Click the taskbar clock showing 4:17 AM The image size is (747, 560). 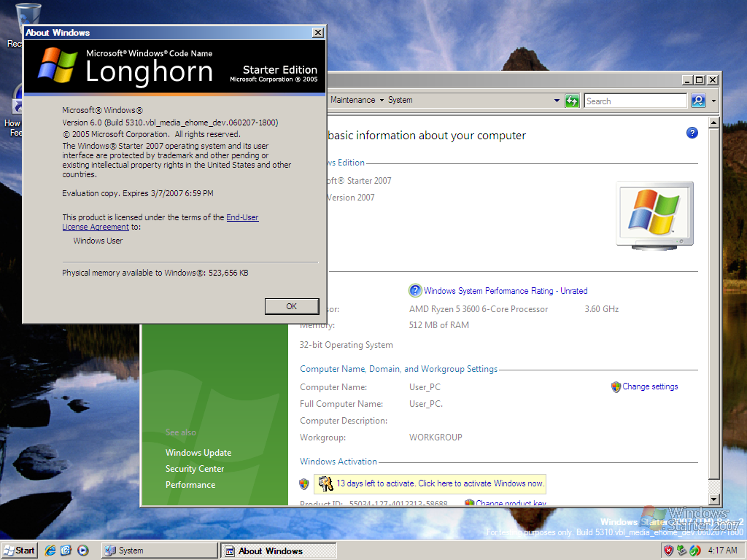click(722, 551)
